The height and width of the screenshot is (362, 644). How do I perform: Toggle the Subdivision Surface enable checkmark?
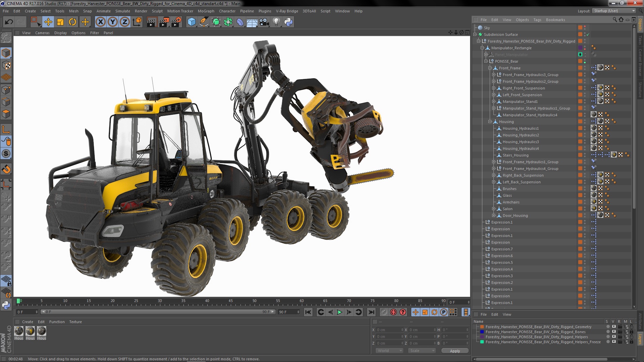[x=588, y=35]
